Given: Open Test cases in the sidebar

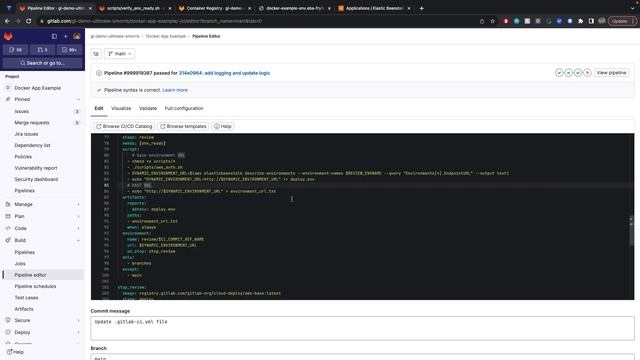Looking at the screenshot, I should pos(42,298).
